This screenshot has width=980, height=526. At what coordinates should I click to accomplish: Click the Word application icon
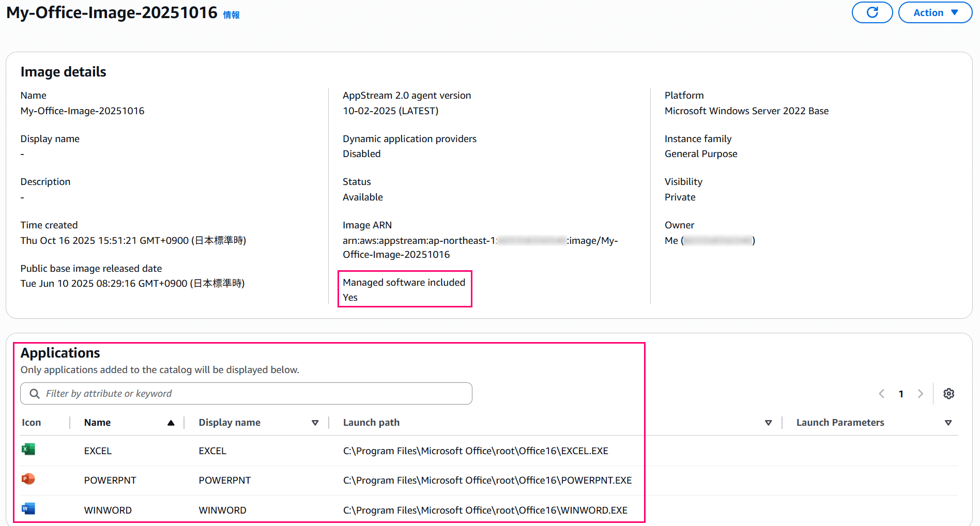tap(29, 509)
